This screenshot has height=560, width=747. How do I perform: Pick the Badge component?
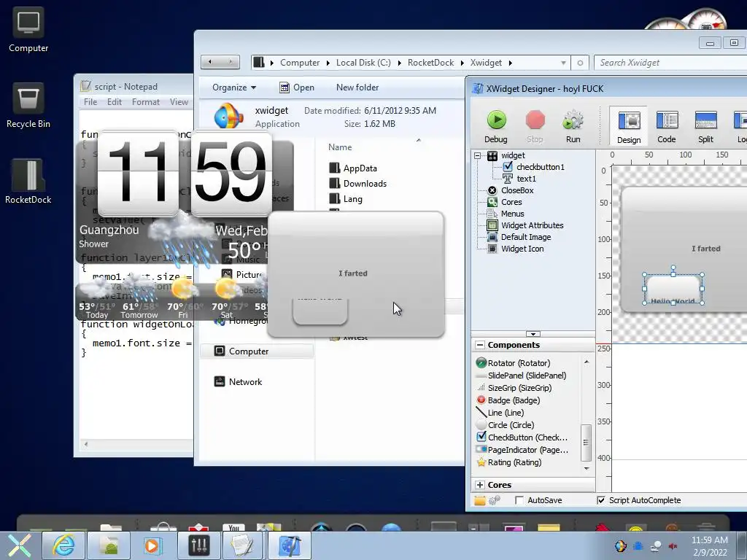[508, 400]
